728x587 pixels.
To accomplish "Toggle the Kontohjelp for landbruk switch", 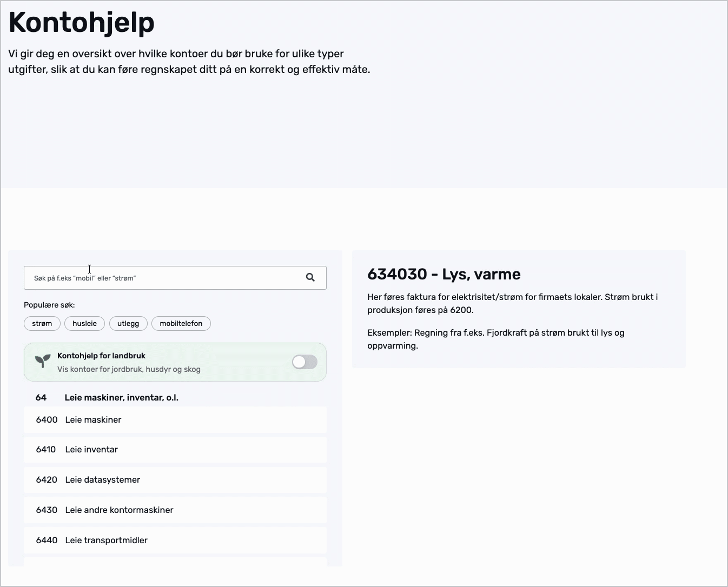I will (305, 362).
